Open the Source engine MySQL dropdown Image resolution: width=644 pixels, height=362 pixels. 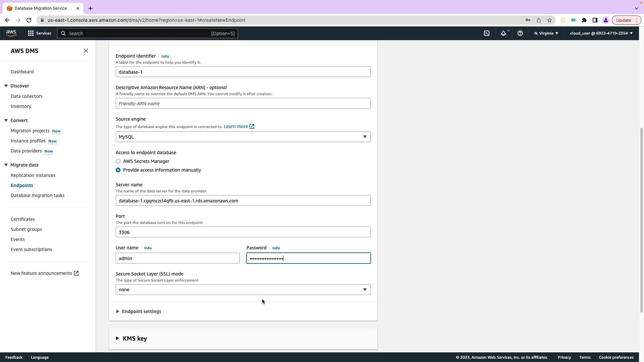[243, 137]
